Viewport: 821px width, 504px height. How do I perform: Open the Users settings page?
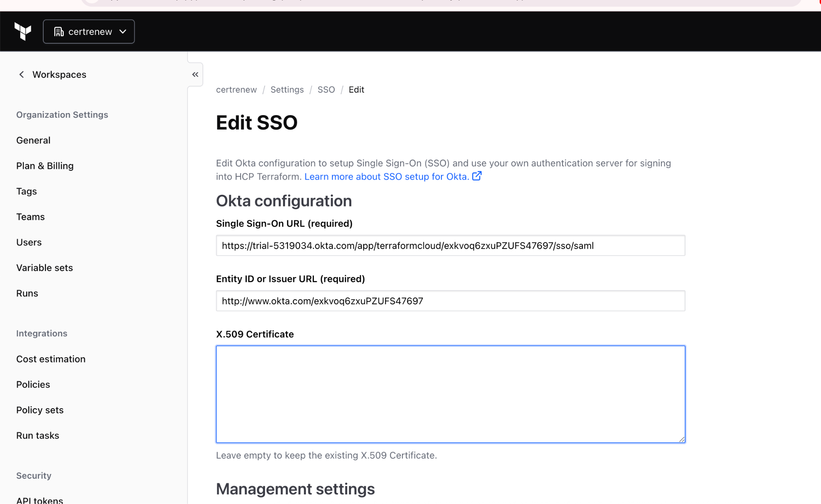coord(29,242)
